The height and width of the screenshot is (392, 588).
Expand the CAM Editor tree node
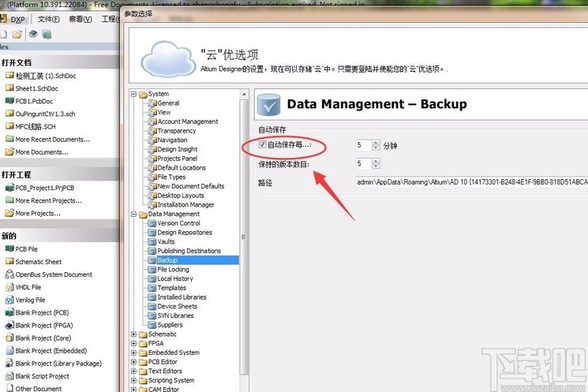133,390
